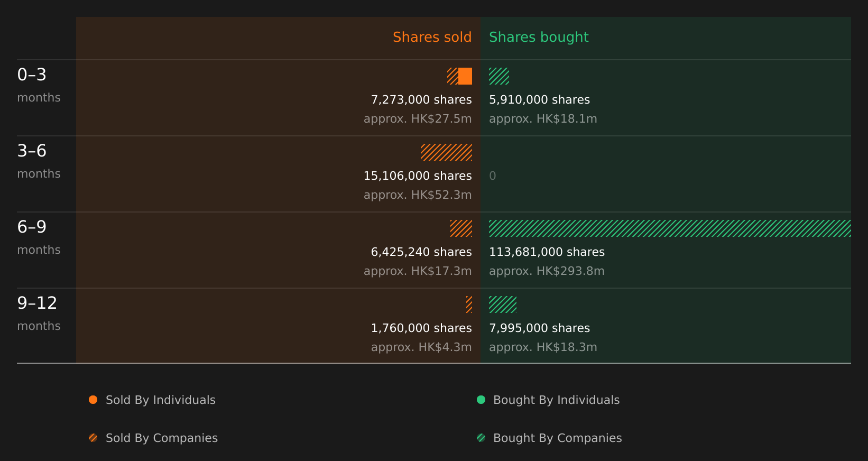868x461 pixels.
Task: Click the 15,106,000 shares value
Action: (418, 176)
